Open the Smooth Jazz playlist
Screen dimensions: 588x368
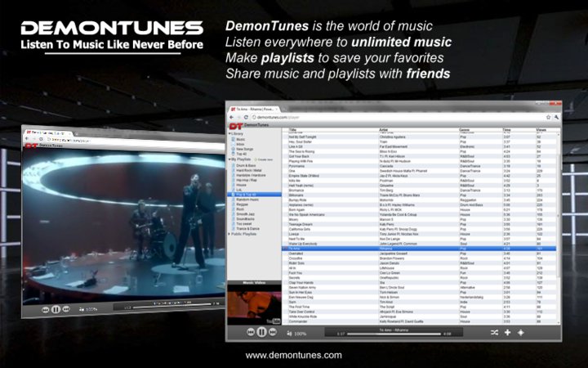(x=245, y=214)
